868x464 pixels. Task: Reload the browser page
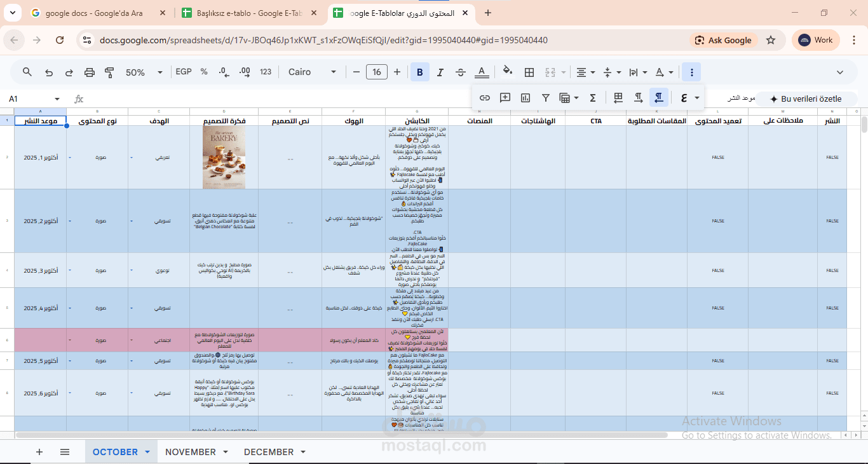coord(60,40)
